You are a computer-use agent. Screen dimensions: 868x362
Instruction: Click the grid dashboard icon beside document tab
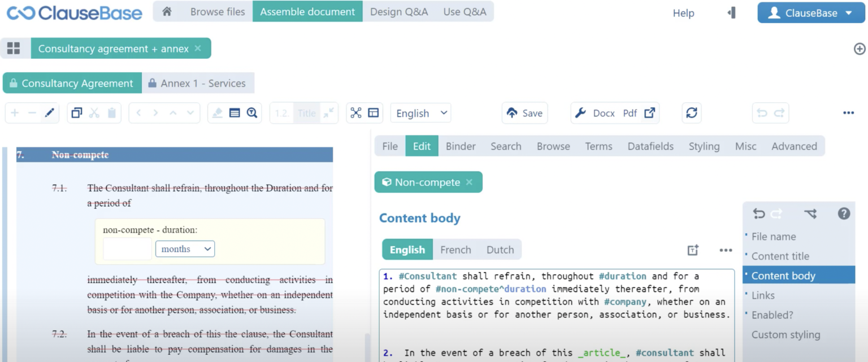click(14, 49)
